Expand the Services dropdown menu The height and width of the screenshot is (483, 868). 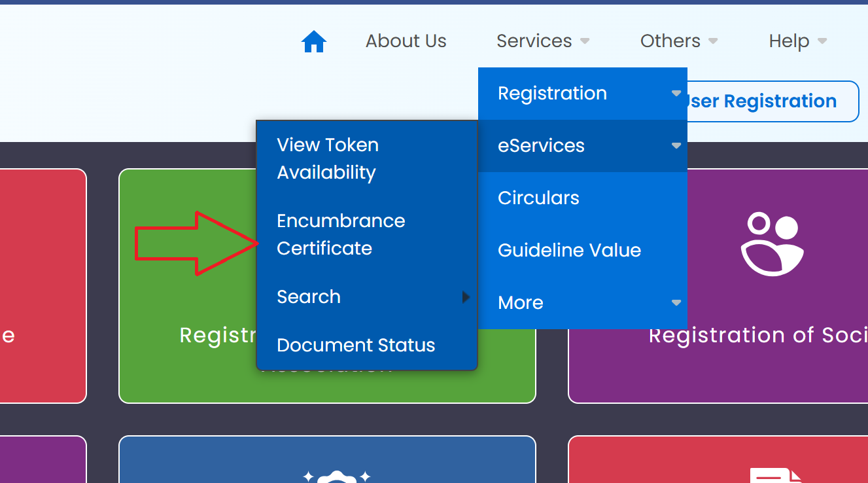pos(542,41)
